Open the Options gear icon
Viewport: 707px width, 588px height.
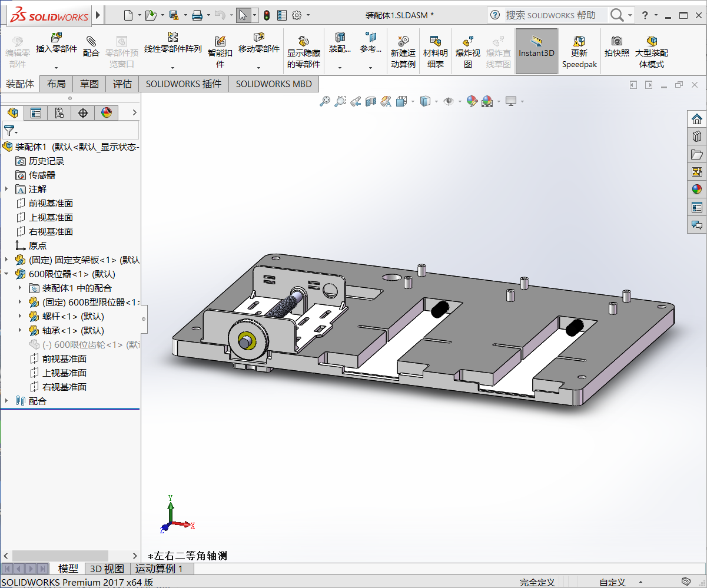[297, 15]
